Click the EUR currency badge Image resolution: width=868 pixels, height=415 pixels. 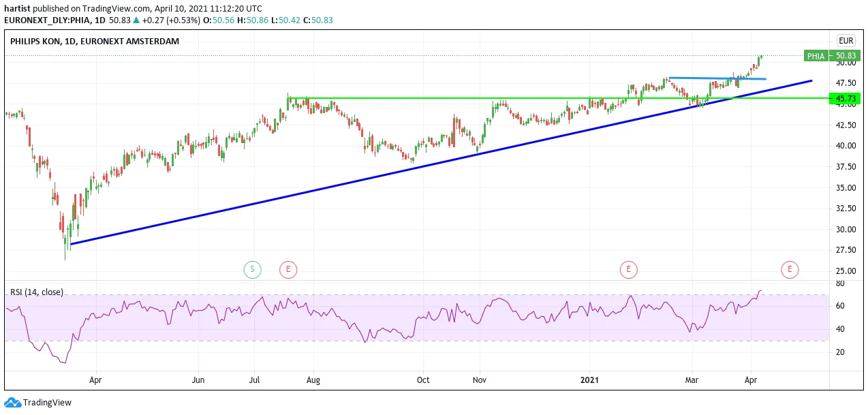847,41
